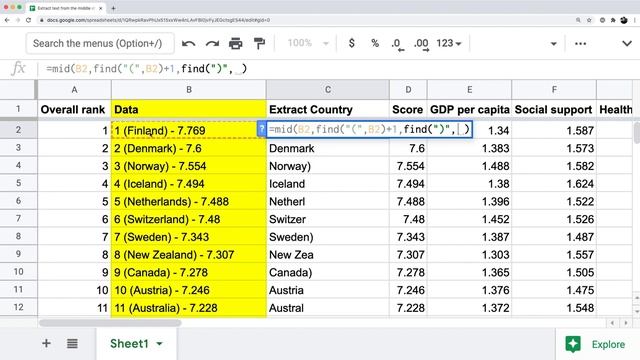
Task: Open the three-dot More toolbar options
Action: [580, 44]
